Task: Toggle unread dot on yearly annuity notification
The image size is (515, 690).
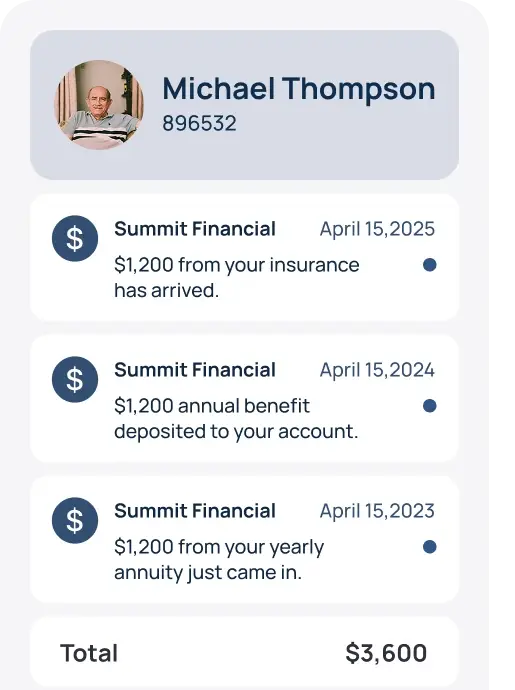Action: coord(430,547)
